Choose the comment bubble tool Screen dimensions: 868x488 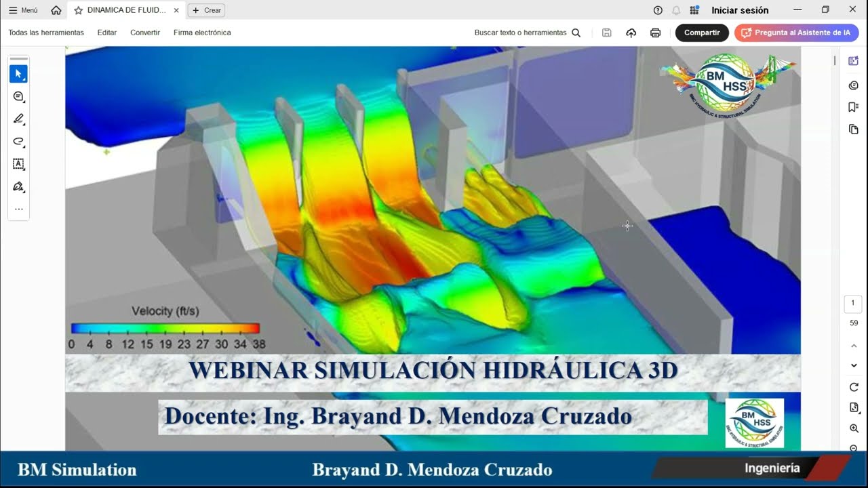pyautogui.click(x=18, y=96)
